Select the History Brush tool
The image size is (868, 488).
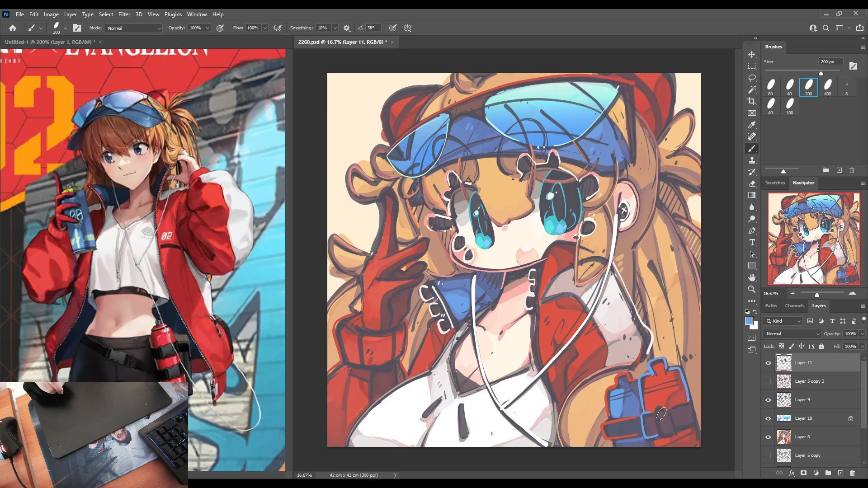click(752, 172)
